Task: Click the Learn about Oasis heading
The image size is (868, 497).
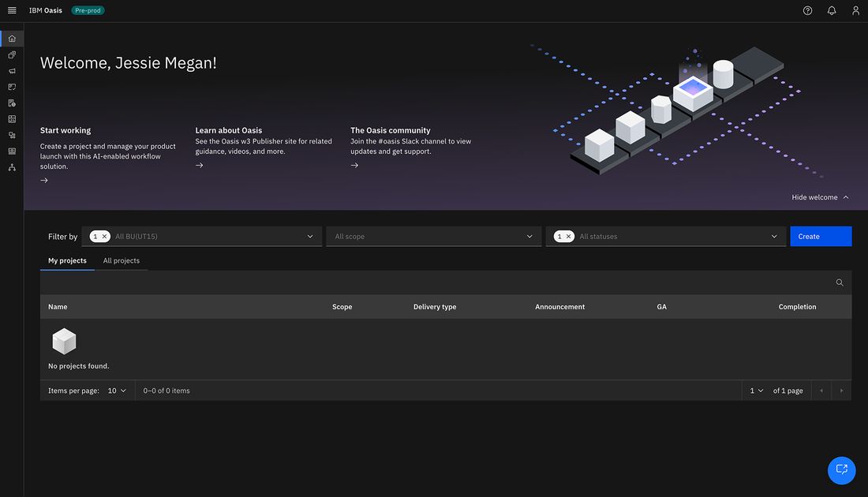Action: (229, 131)
